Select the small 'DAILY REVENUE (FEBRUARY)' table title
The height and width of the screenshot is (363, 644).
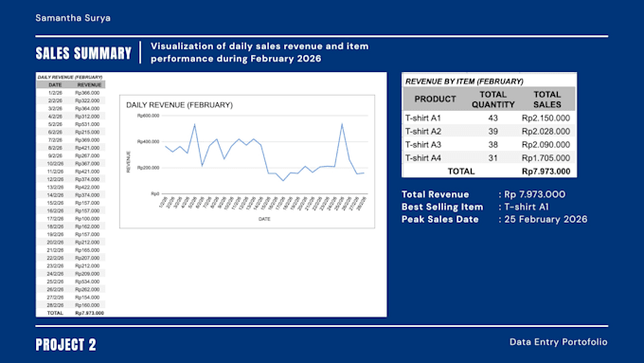(70, 77)
